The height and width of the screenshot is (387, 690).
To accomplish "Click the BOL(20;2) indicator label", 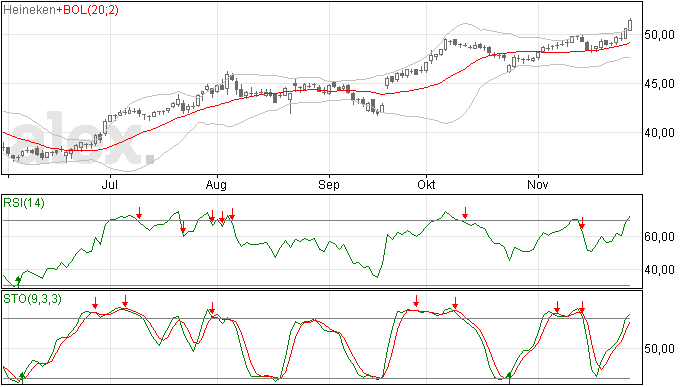I will click(90, 10).
